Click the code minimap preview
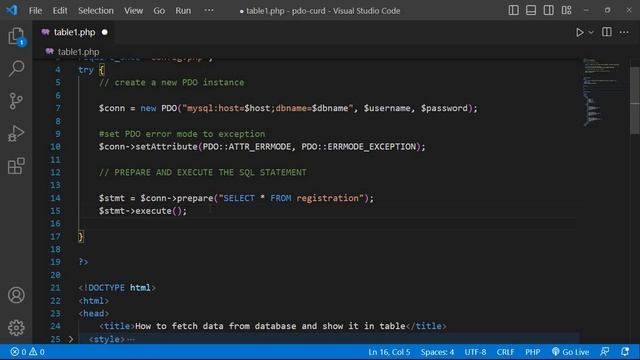The width and height of the screenshot is (640, 360). (602, 92)
